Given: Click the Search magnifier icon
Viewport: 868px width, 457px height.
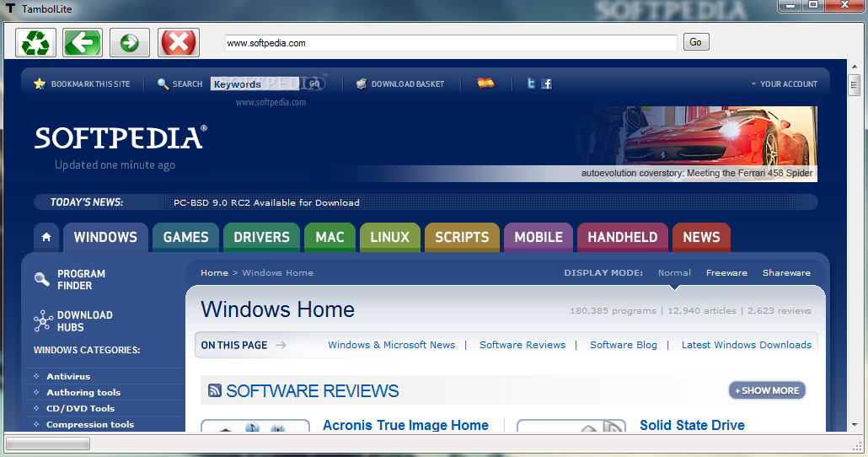Looking at the screenshot, I should [x=163, y=84].
